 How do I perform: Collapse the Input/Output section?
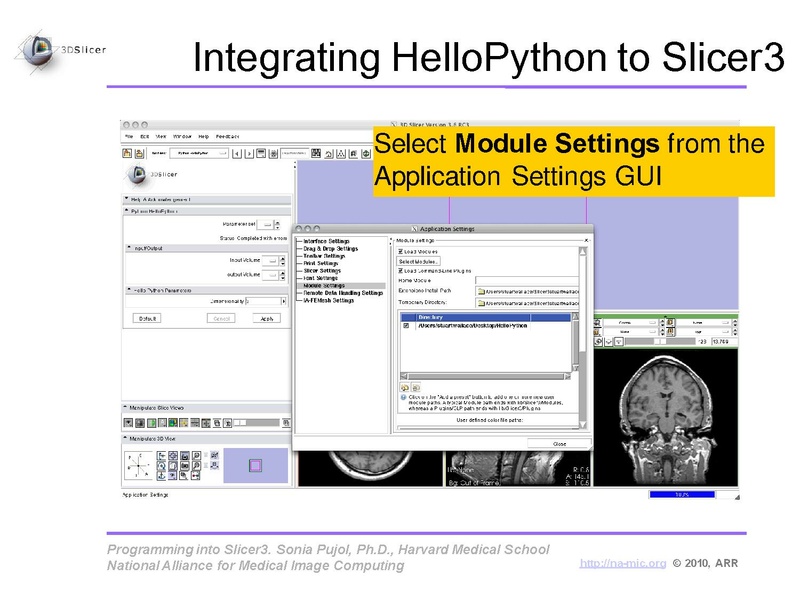[208, 248]
